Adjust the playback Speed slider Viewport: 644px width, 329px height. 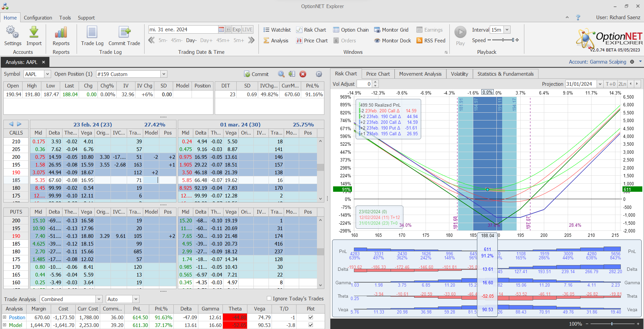(x=503, y=40)
